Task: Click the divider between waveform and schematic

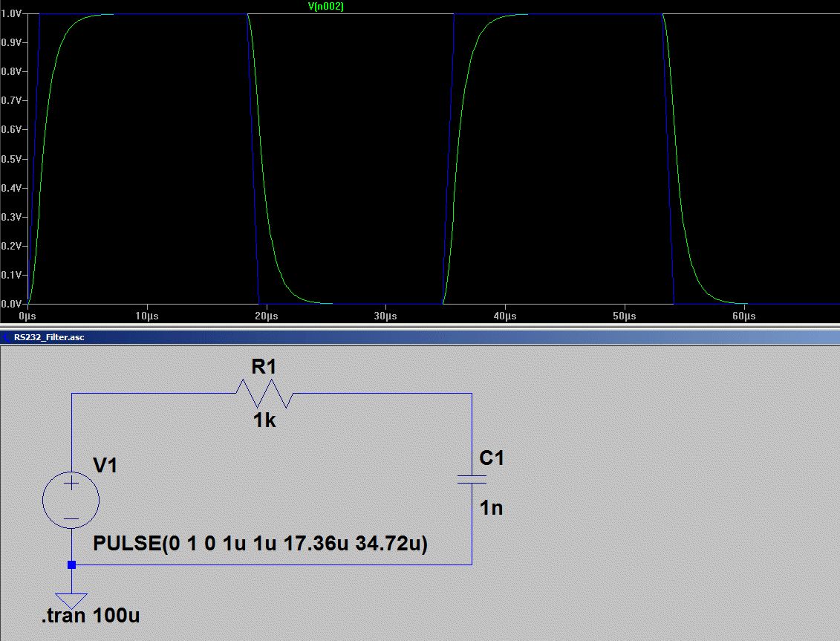Action: 420,326
